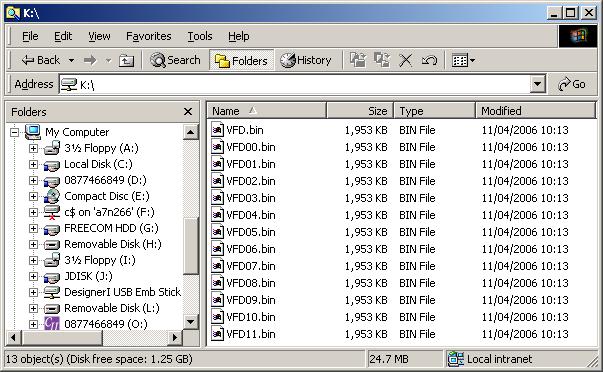Click the Folders tree scroll right arrow

point(175,338)
